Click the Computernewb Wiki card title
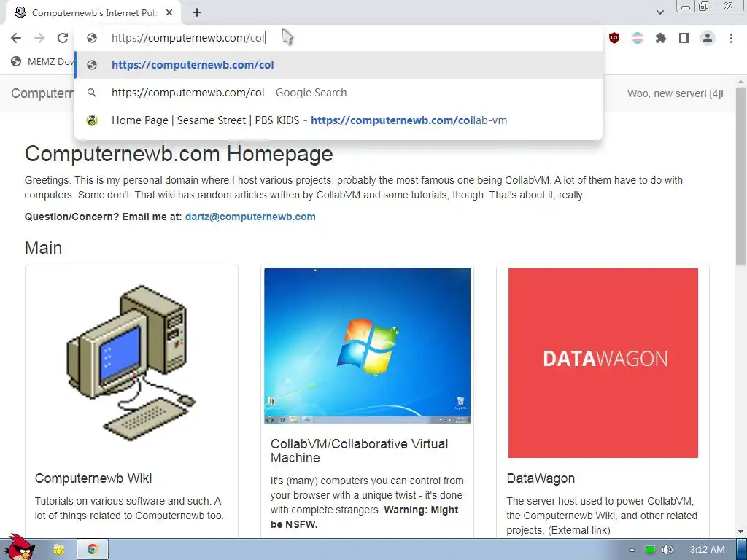Viewport: 747px width, 560px height. pyautogui.click(x=93, y=478)
